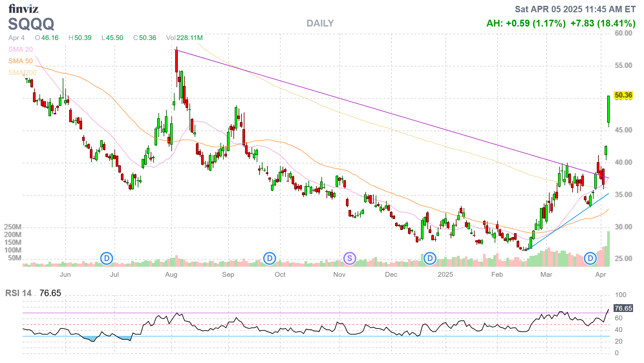Image resolution: width=644 pixels, height=363 pixels.
Task: Select the SMA 20 legend label
Action: (20, 49)
